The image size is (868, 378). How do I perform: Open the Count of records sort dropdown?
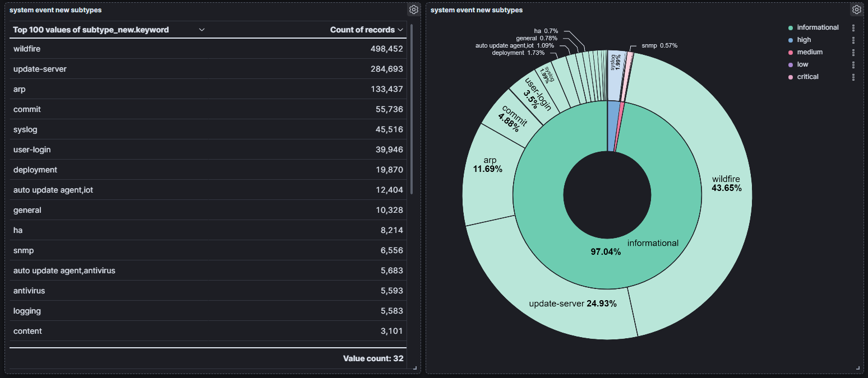click(x=400, y=29)
